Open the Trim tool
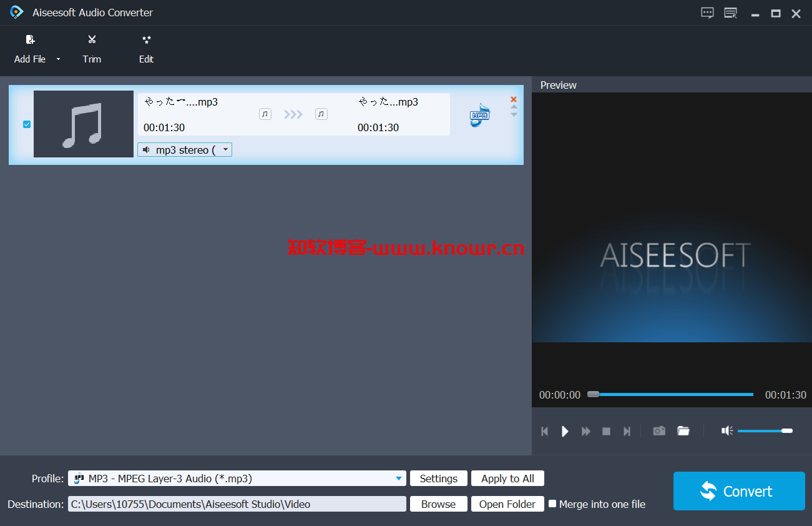 (x=92, y=49)
